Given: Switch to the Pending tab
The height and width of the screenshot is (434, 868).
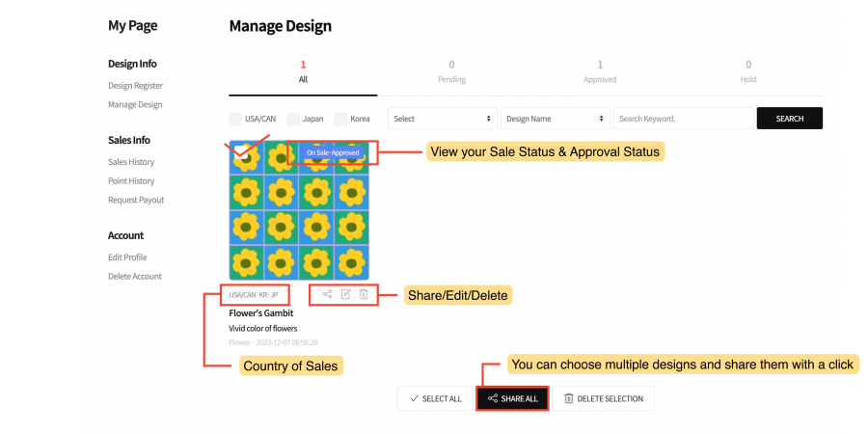Looking at the screenshot, I should [451, 71].
